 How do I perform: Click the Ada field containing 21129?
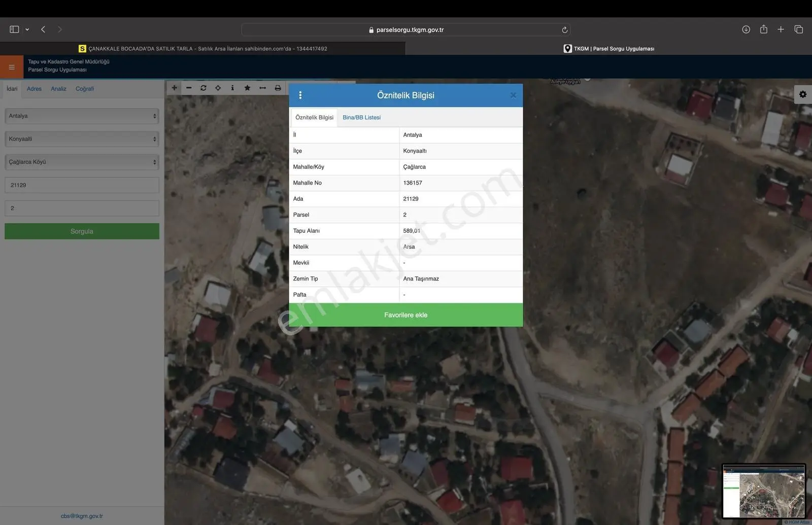82,185
